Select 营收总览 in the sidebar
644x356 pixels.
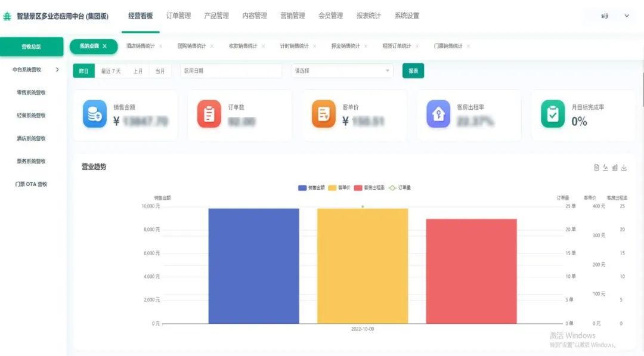32,47
